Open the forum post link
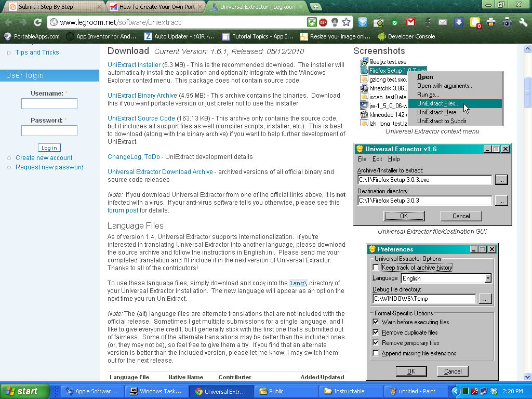 pos(123,210)
